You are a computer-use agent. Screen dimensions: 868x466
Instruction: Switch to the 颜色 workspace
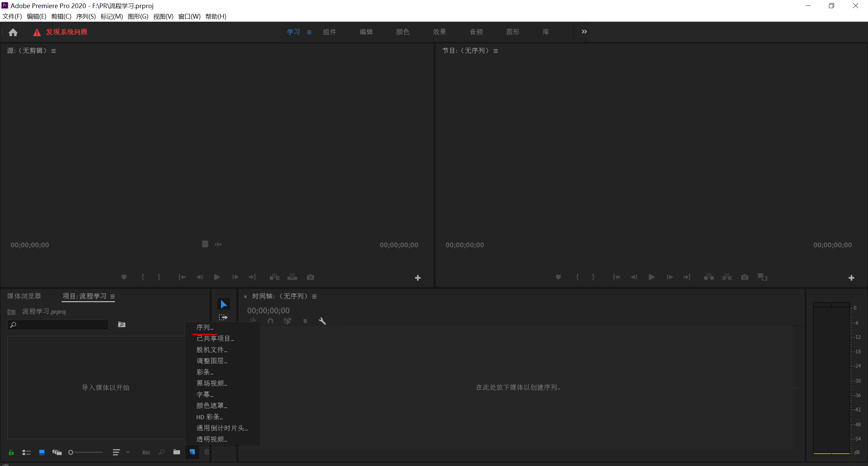403,32
